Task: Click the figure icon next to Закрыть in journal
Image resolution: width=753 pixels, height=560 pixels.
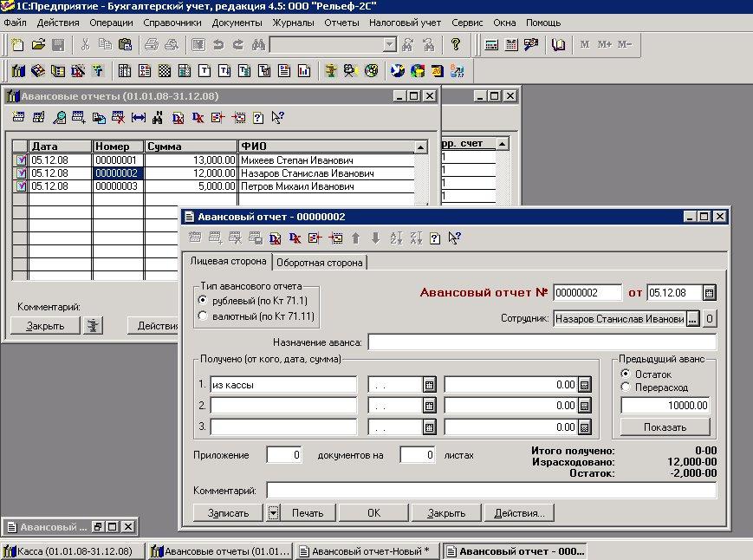Action: click(x=93, y=326)
